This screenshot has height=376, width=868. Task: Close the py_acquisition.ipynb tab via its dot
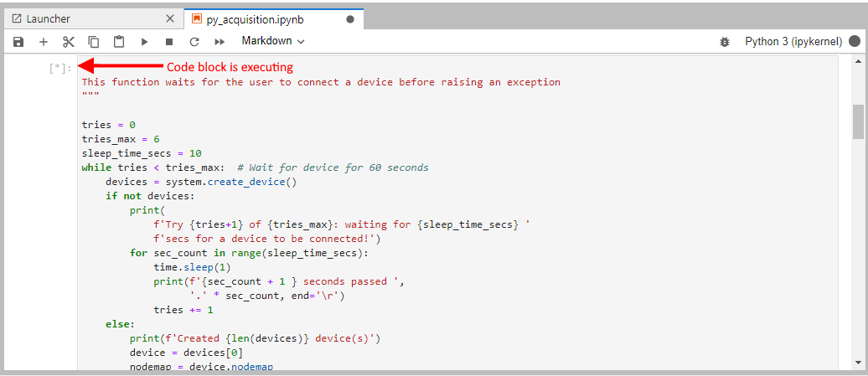click(x=349, y=18)
